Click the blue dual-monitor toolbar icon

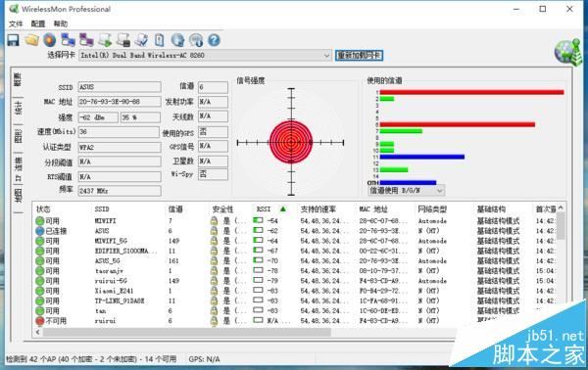[x=68, y=40]
